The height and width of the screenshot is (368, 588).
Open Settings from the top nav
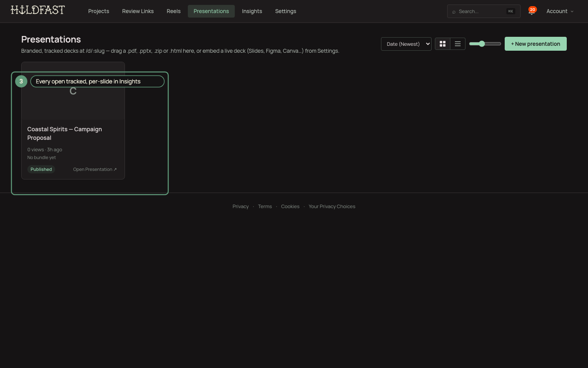286,11
